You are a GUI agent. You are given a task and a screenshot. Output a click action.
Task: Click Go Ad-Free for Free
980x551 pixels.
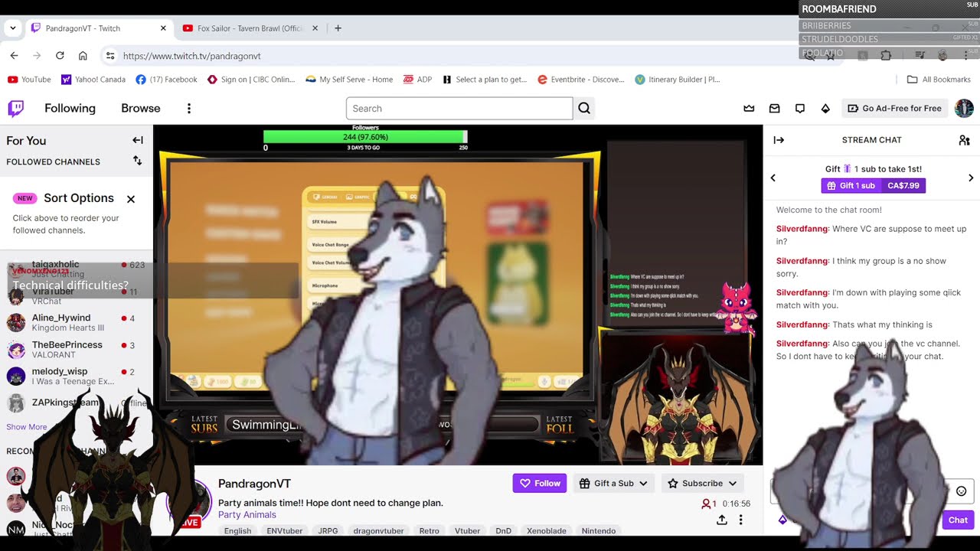[x=894, y=108]
